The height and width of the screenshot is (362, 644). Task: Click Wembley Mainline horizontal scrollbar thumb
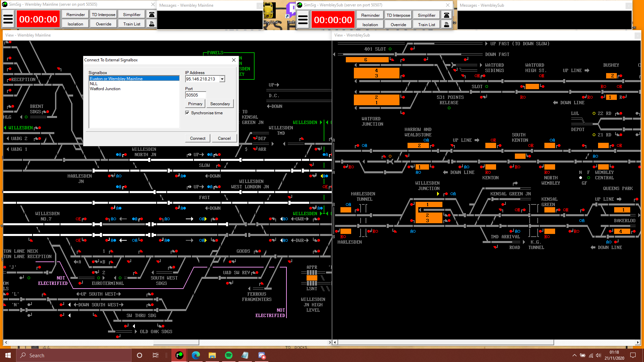176,342
